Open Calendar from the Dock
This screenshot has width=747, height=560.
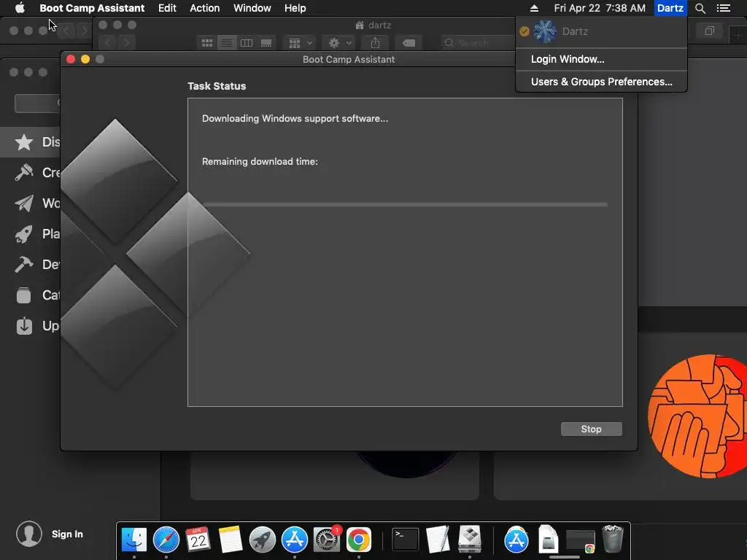198,540
